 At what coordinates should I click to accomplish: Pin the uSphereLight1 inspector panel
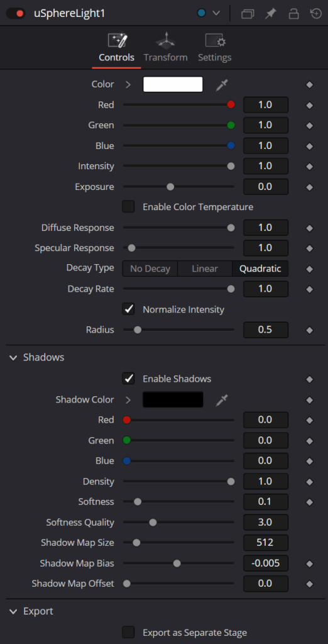270,14
